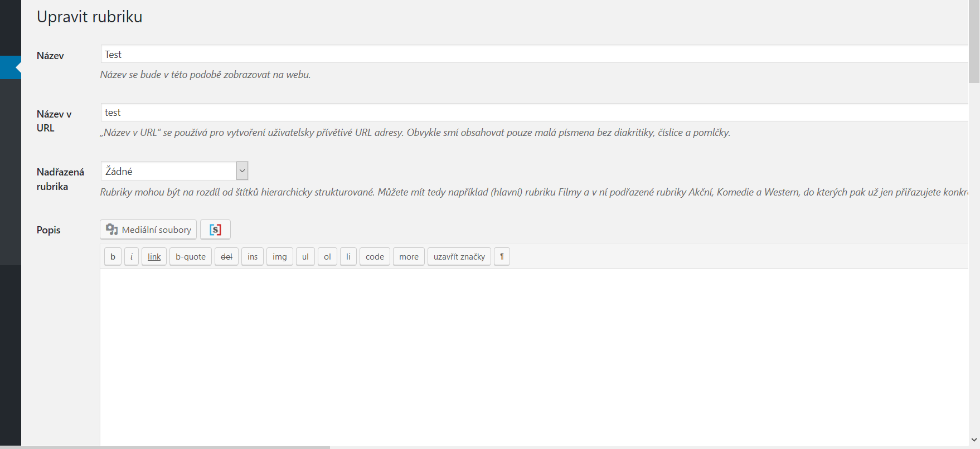The height and width of the screenshot is (449, 980).
Task: Click Mediální soubory to add media
Action: 147,229
